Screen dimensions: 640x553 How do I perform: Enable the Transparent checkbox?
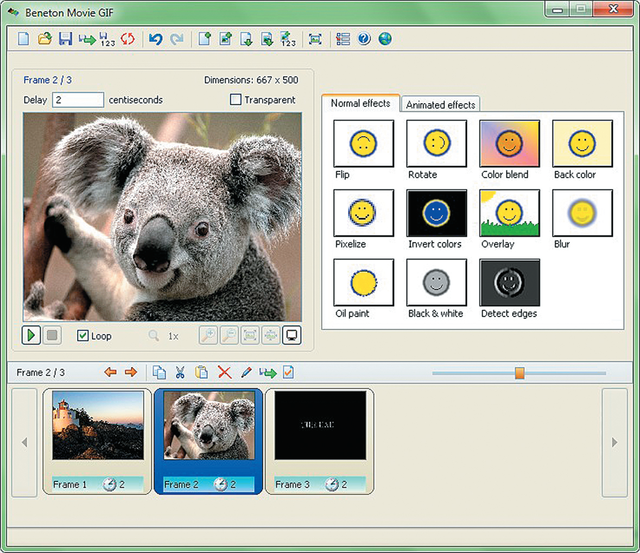click(x=236, y=100)
